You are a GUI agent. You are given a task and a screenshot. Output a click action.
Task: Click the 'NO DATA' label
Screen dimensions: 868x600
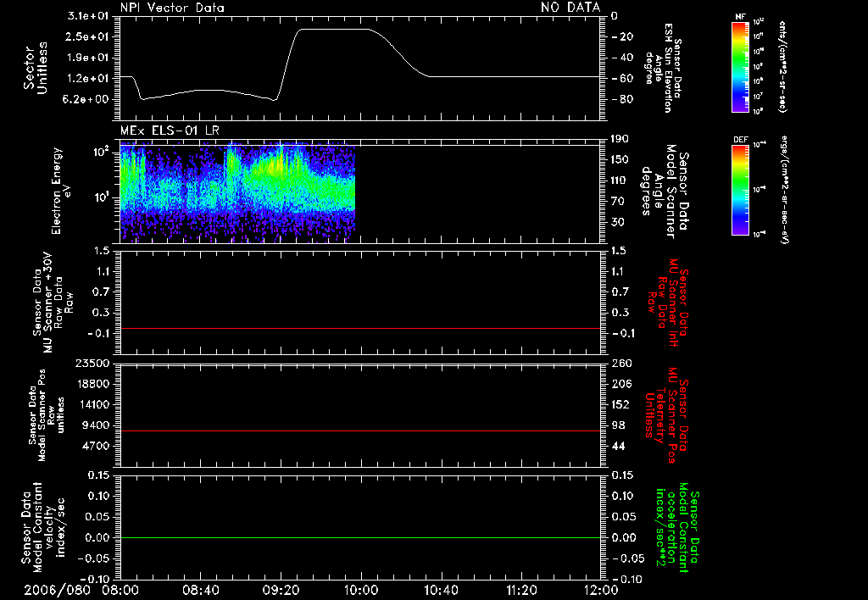(570, 8)
